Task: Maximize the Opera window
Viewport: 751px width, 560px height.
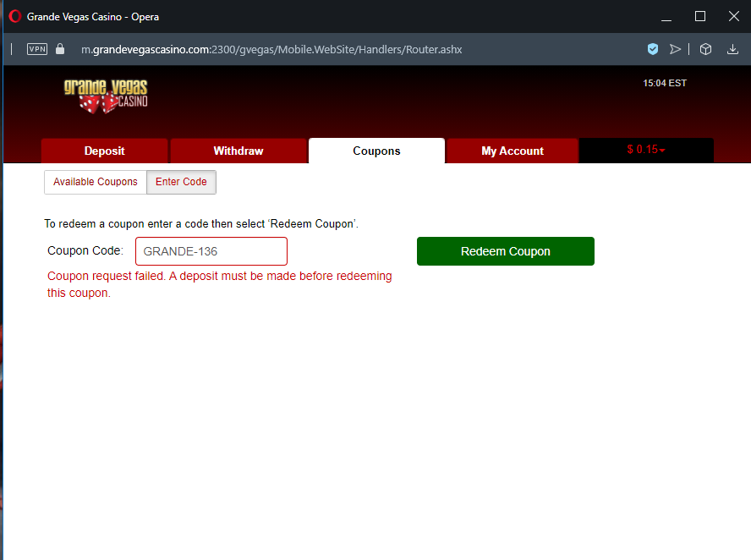Action: click(x=699, y=16)
